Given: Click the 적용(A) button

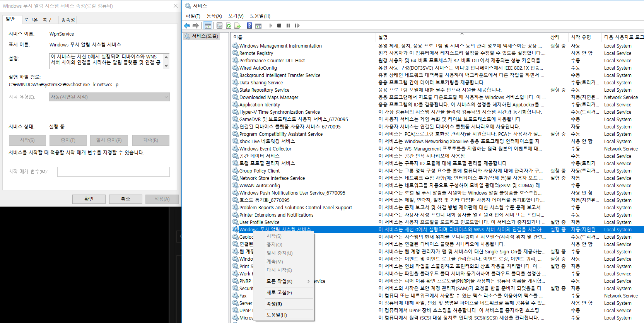Looking at the screenshot, I should coord(162,199).
